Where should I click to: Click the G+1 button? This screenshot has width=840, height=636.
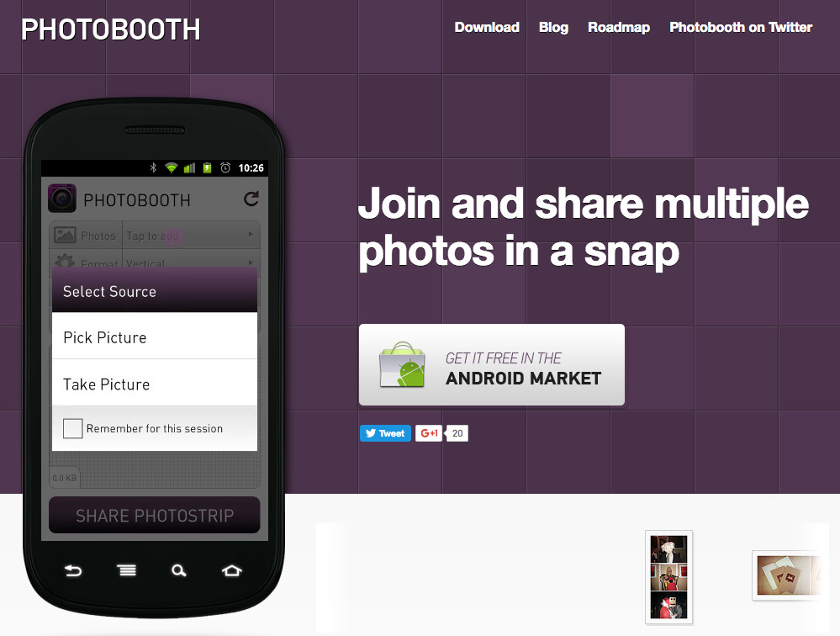[x=429, y=433]
